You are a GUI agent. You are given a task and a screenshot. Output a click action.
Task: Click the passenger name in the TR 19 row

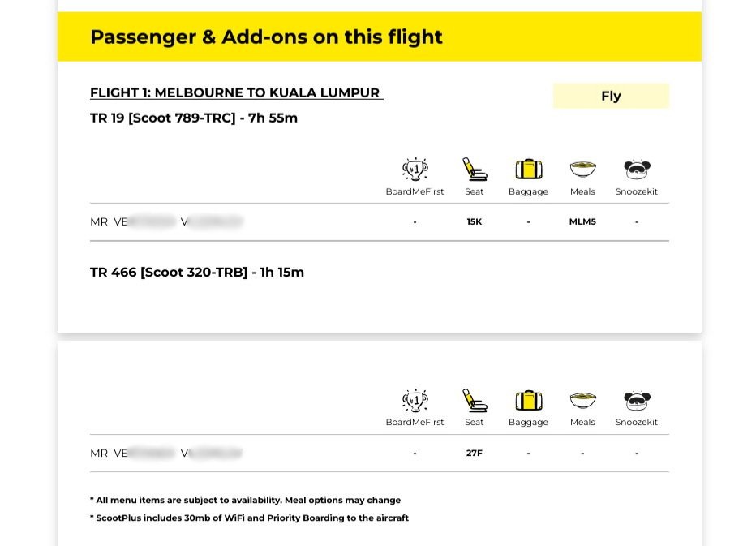coord(166,221)
